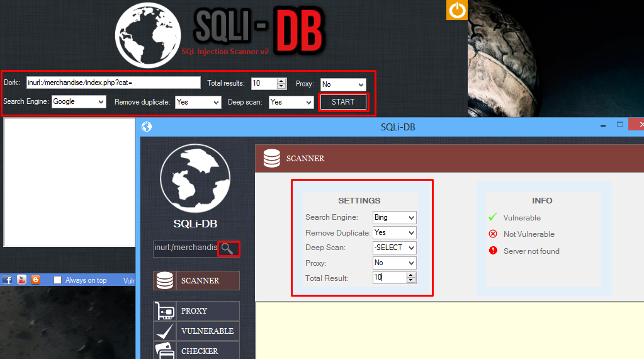Click the network card icon beside PROXY
Image resolution: width=644 pixels, height=359 pixels.
pyautogui.click(x=165, y=311)
